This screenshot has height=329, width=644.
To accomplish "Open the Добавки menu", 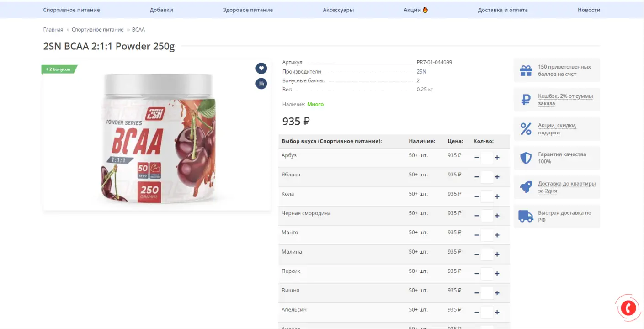I will coord(161,10).
